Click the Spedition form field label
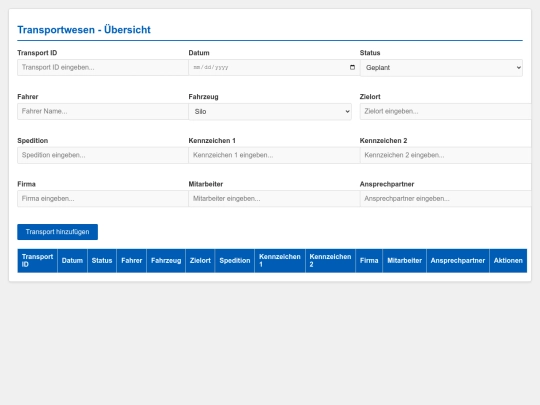Viewport: 540px width, 405px height. coord(33,141)
